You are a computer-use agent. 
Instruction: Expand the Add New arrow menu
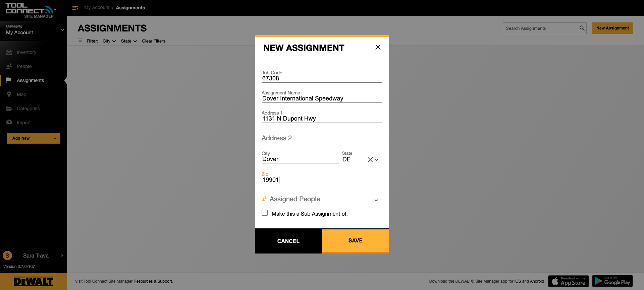(x=55, y=138)
